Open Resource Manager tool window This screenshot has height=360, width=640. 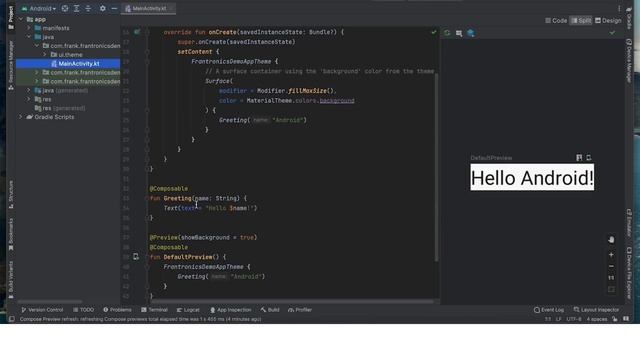click(11, 65)
